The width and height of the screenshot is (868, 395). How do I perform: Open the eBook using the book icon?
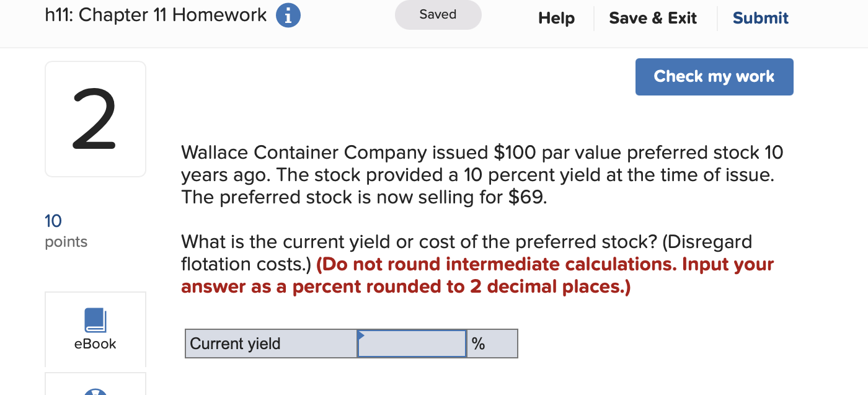pos(95,321)
